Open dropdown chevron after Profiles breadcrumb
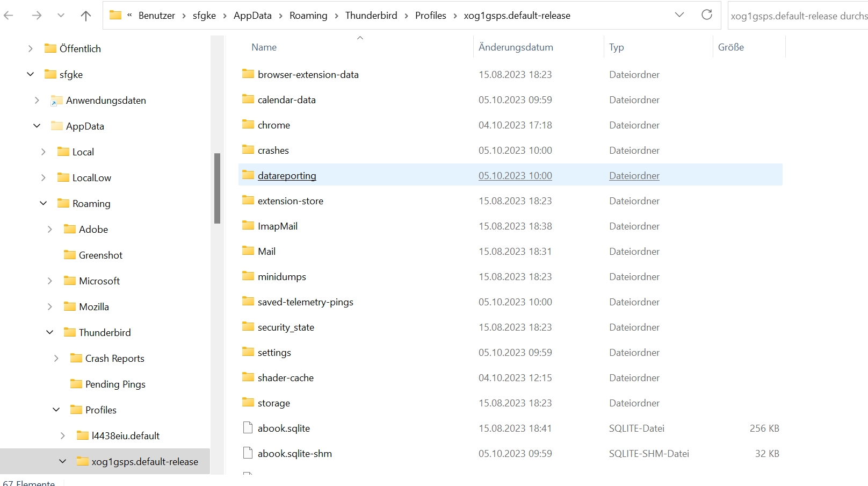Image resolution: width=868 pixels, height=486 pixels. click(455, 16)
